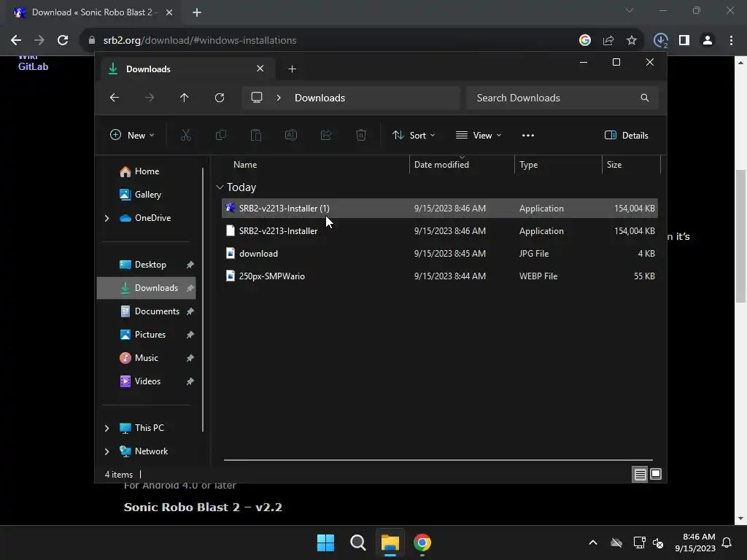
Task: Click the Google icon in address bar
Action: 585,41
